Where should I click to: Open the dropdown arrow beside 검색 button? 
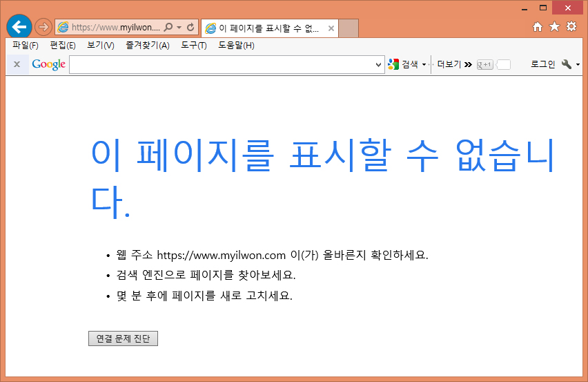pyautogui.click(x=424, y=64)
